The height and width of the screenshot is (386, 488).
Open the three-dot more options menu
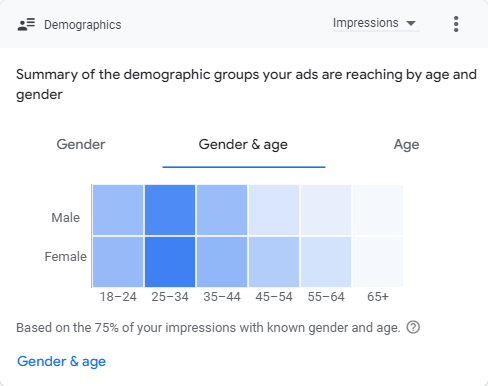(x=456, y=24)
